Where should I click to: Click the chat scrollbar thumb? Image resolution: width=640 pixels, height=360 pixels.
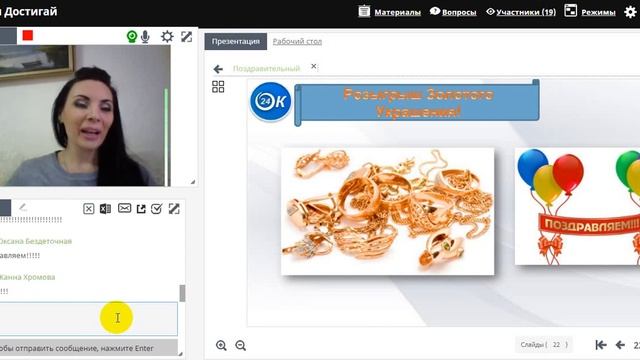tap(182, 293)
